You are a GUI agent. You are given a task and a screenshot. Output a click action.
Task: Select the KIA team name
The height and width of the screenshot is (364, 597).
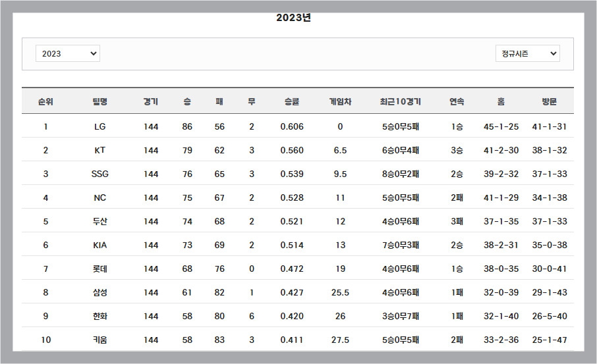(x=99, y=246)
